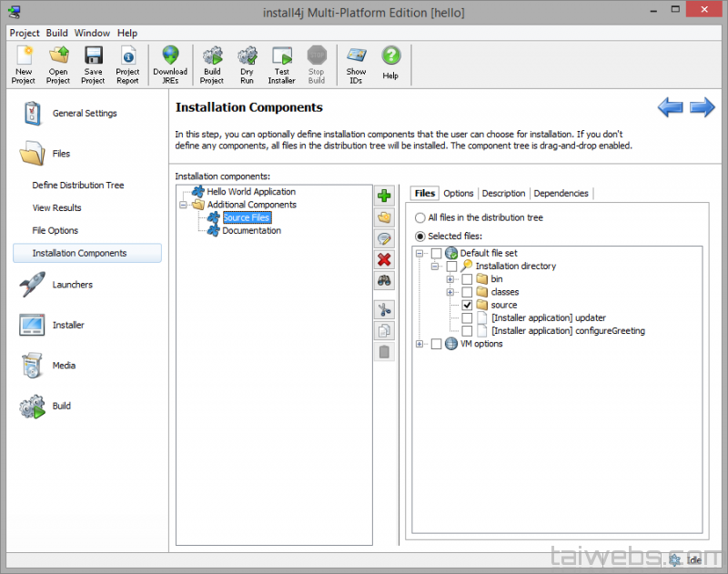728x574 pixels.
Task: Check the bin folder checkbox
Action: tap(467, 279)
